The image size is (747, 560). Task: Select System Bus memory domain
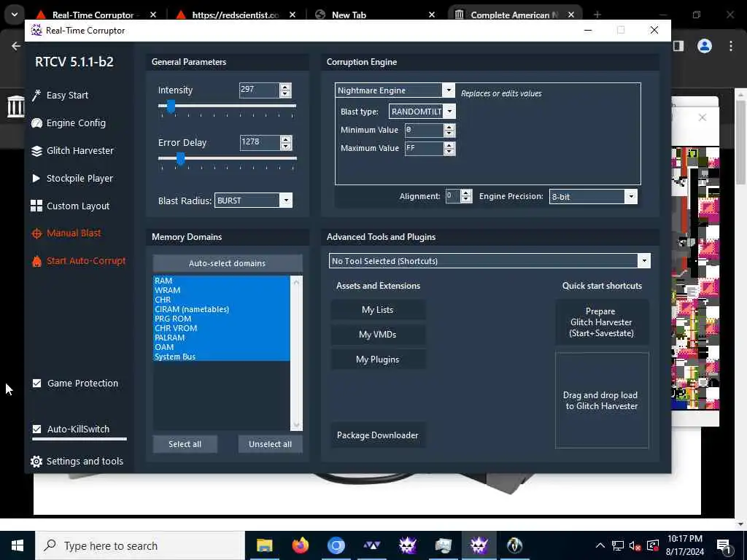tap(221, 357)
